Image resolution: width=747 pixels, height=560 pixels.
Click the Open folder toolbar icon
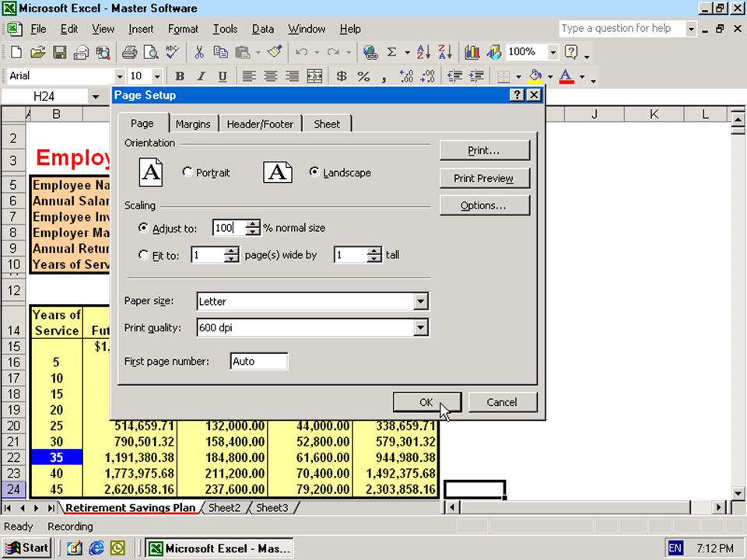click(x=37, y=52)
